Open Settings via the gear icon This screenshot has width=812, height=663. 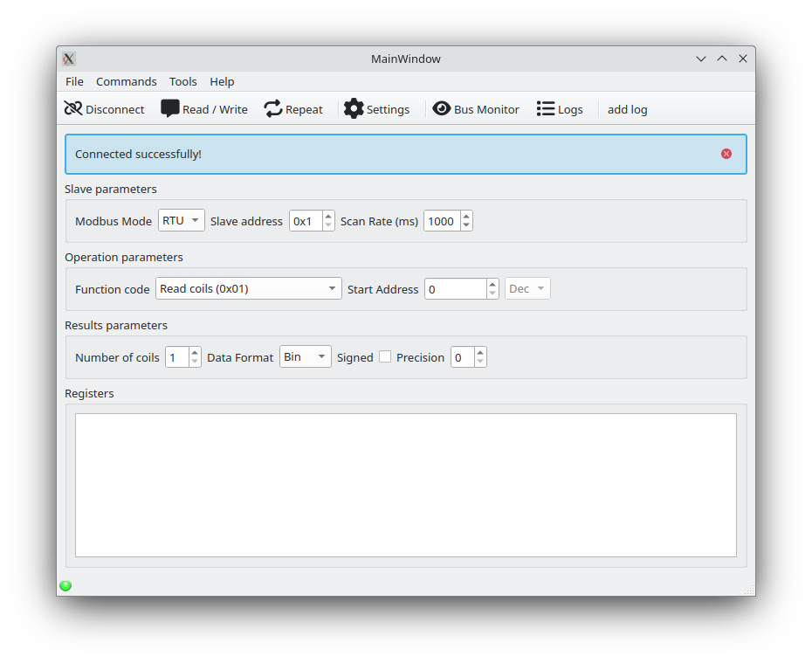pyautogui.click(x=354, y=109)
